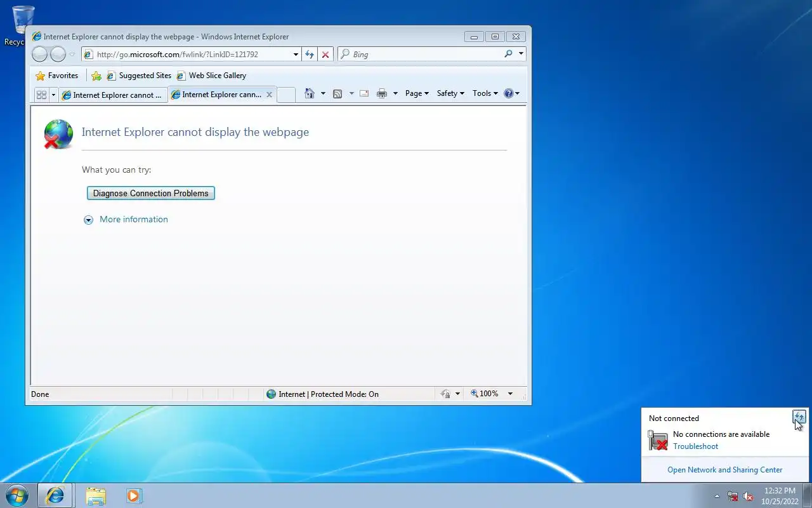The width and height of the screenshot is (812, 508).
Task: Open the Safety menu
Action: coord(450,93)
